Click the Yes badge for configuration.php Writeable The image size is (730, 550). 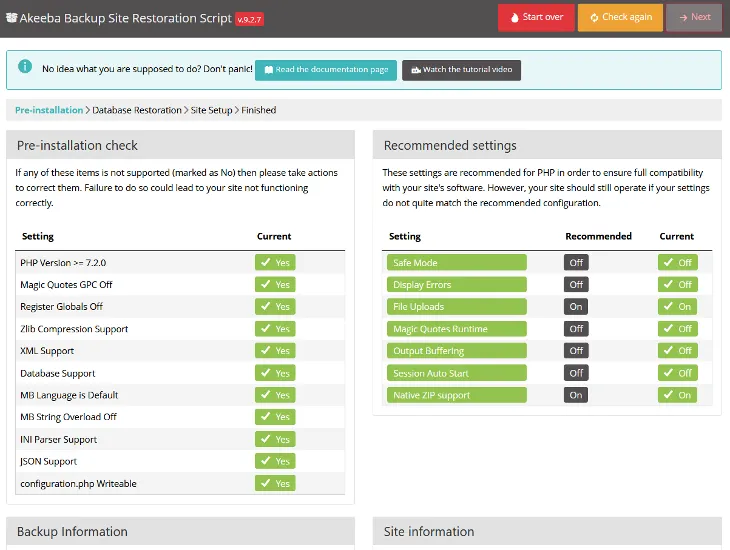click(275, 483)
